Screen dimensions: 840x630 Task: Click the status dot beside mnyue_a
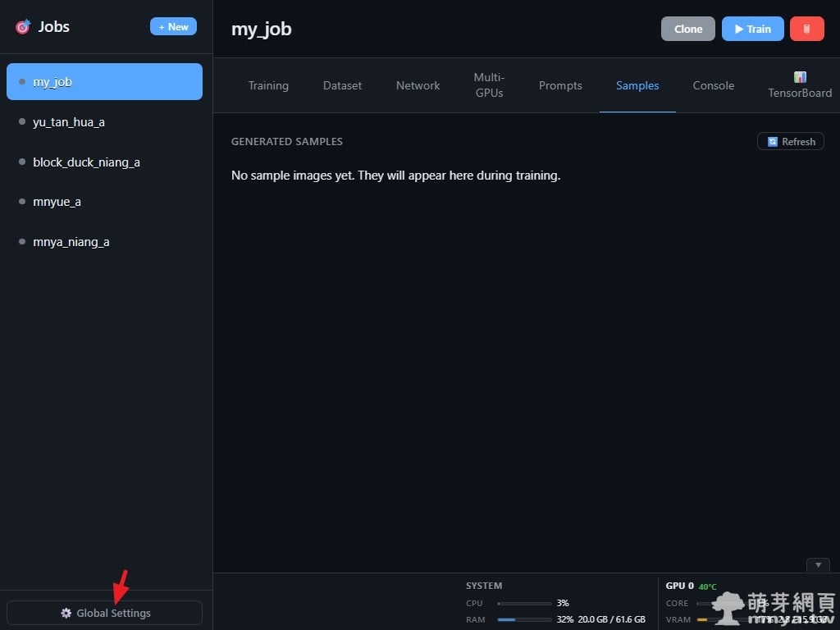22,202
